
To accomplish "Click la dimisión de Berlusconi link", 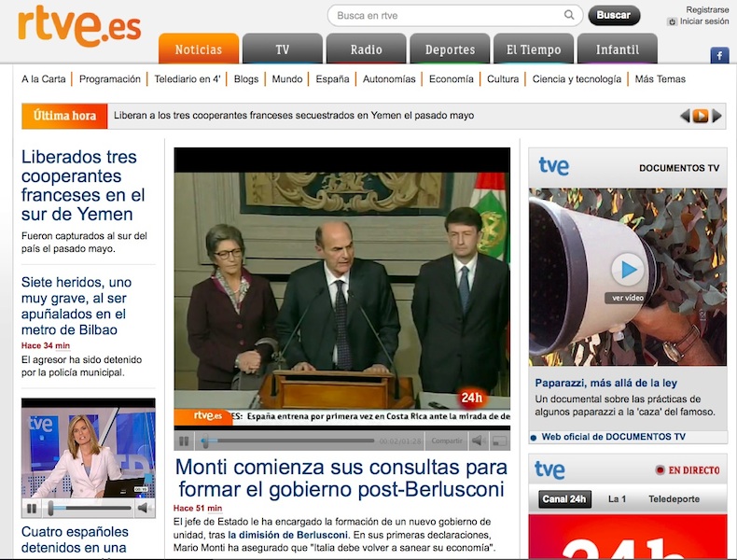I will click(287, 535).
